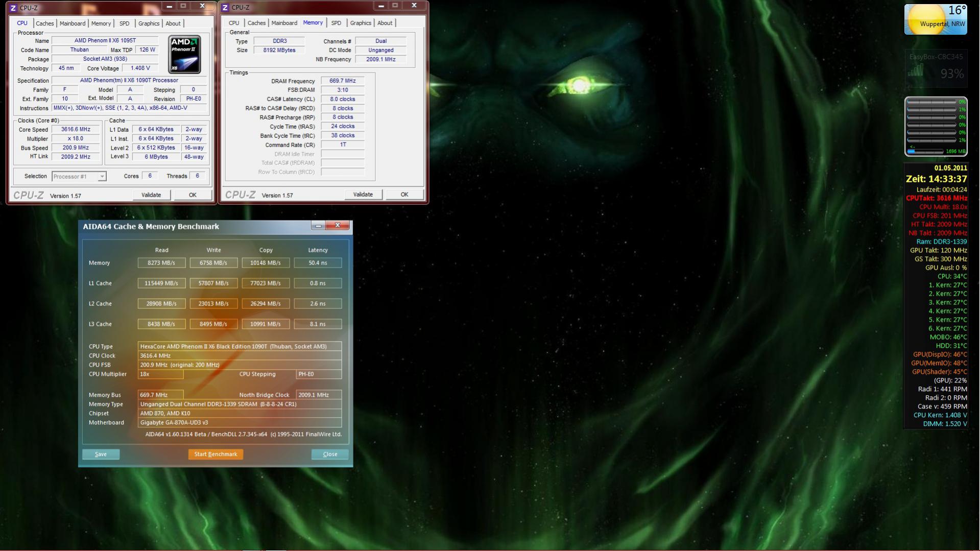Screen dimensions: 980x551
Task: Click the code name value 'Thuban' in CPU-Z
Action: click(79, 50)
